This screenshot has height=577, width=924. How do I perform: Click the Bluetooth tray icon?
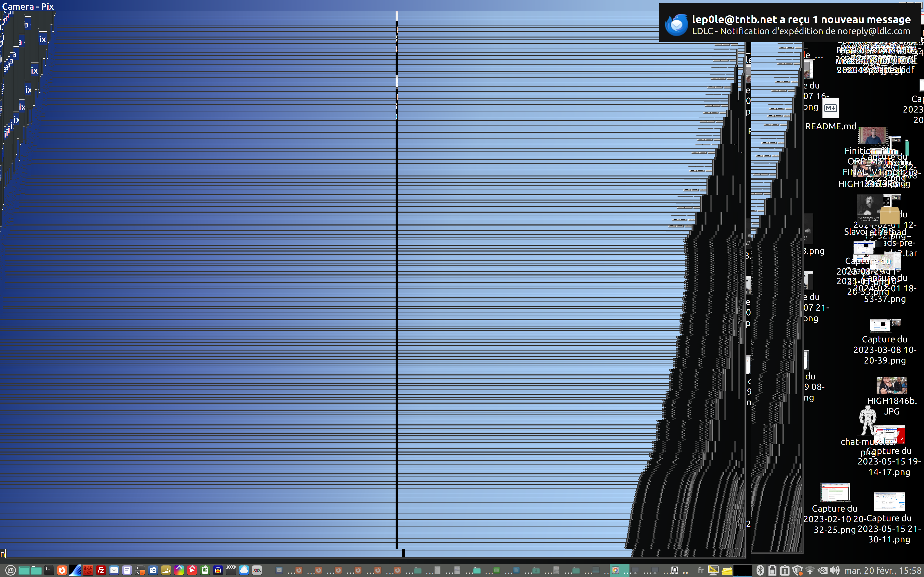(x=760, y=570)
